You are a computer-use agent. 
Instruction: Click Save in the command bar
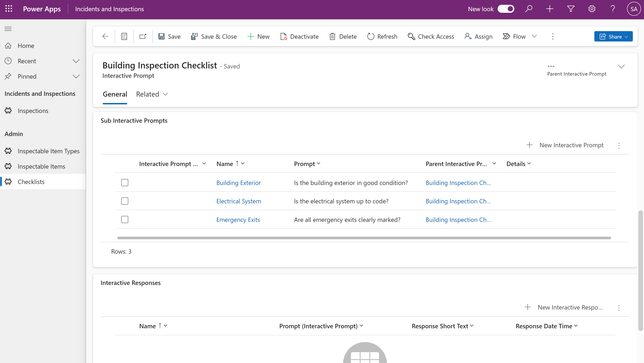click(x=169, y=37)
